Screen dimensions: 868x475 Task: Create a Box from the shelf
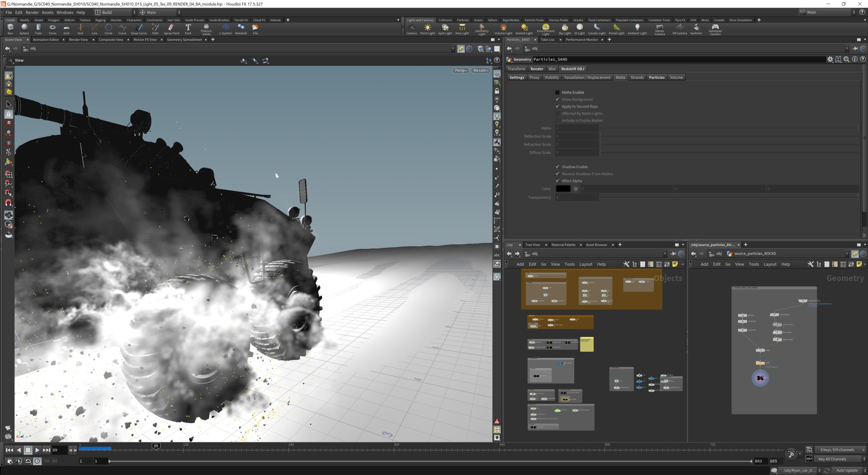[x=10, y=29]
